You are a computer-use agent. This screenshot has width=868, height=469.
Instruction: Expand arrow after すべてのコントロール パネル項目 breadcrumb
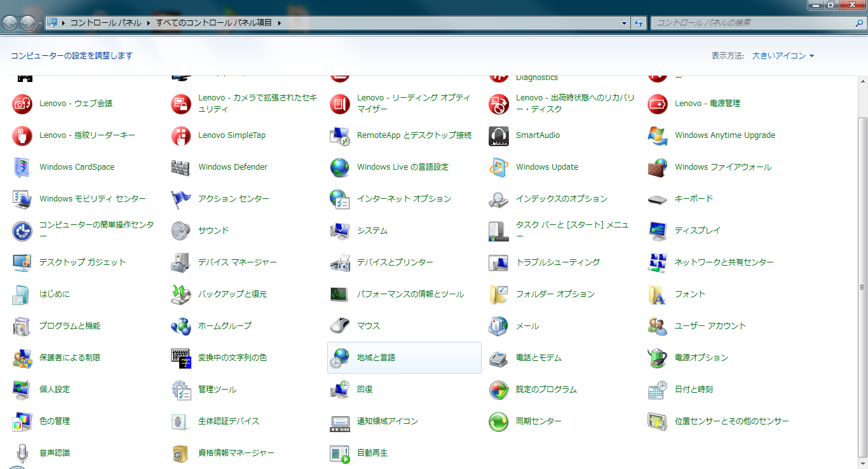tap(279, 23)
